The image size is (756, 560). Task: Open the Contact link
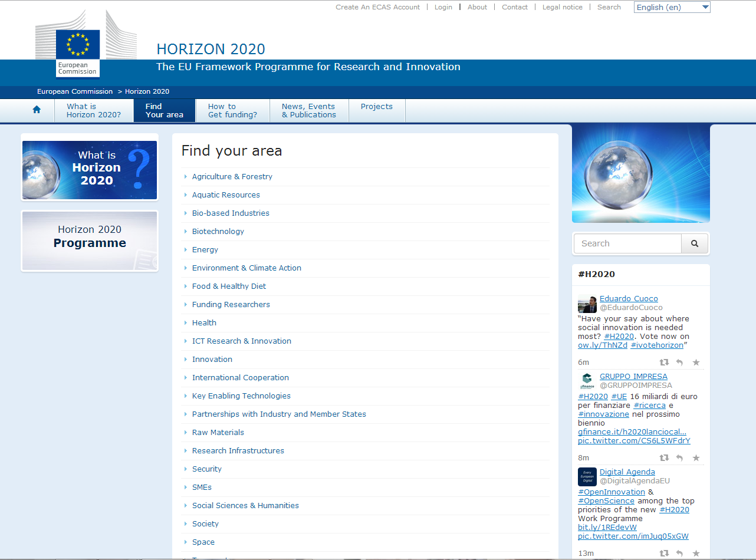515,7
